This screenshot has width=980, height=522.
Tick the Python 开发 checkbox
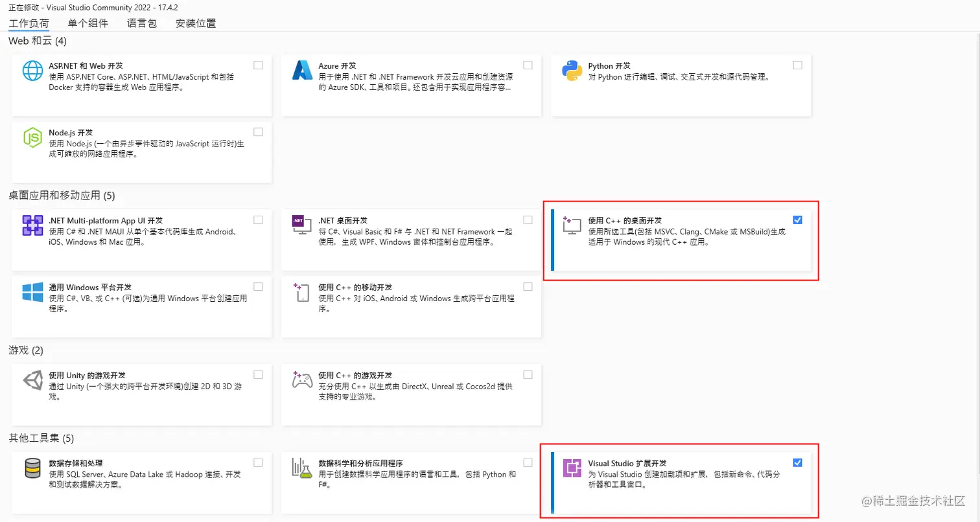coord(797,65)
